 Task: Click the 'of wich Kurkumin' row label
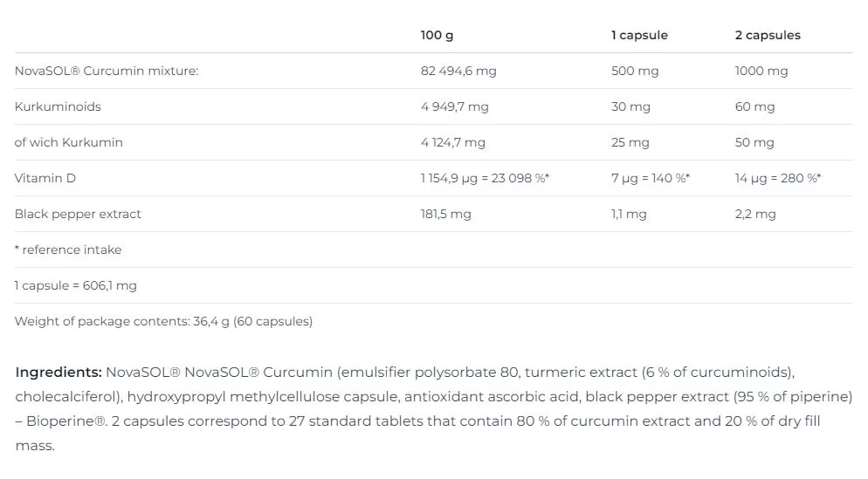pyautogui.click(x=68, y=142)
